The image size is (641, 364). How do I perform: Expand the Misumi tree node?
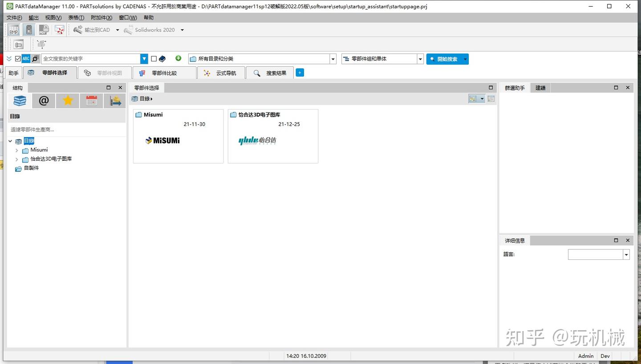(x=17, y=150)
